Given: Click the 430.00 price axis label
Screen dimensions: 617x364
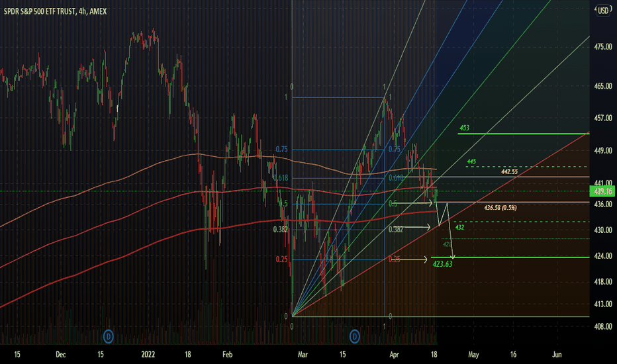Looking at the screenshot, I should [x=603, y=230].
